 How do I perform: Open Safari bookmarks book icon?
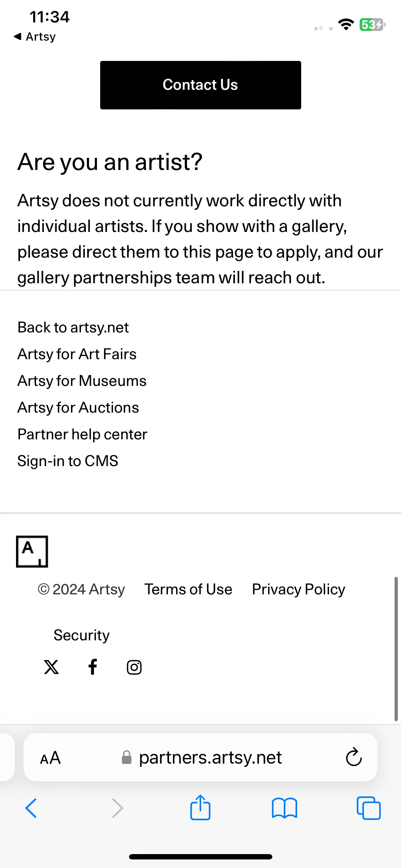click(x=284, y=808)
